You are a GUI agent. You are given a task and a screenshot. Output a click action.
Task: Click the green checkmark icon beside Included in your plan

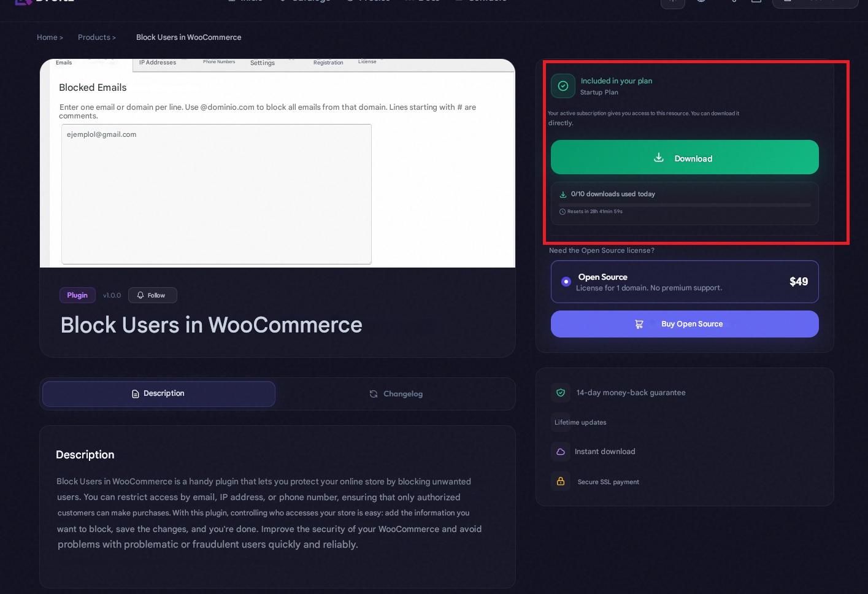click(563, 86)
